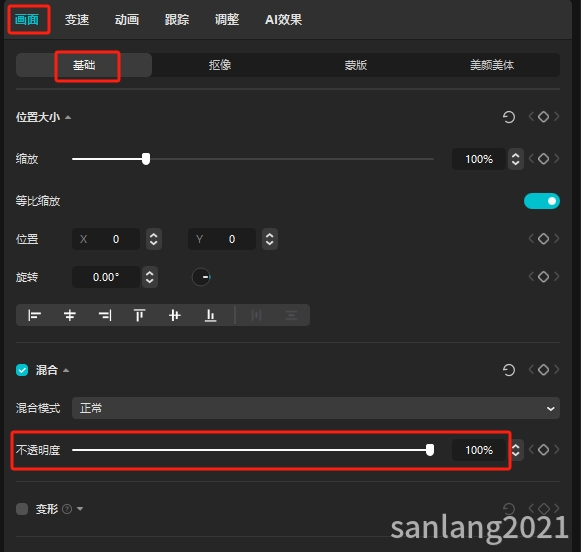Select the 美颜美体 sub-tab

492,65
